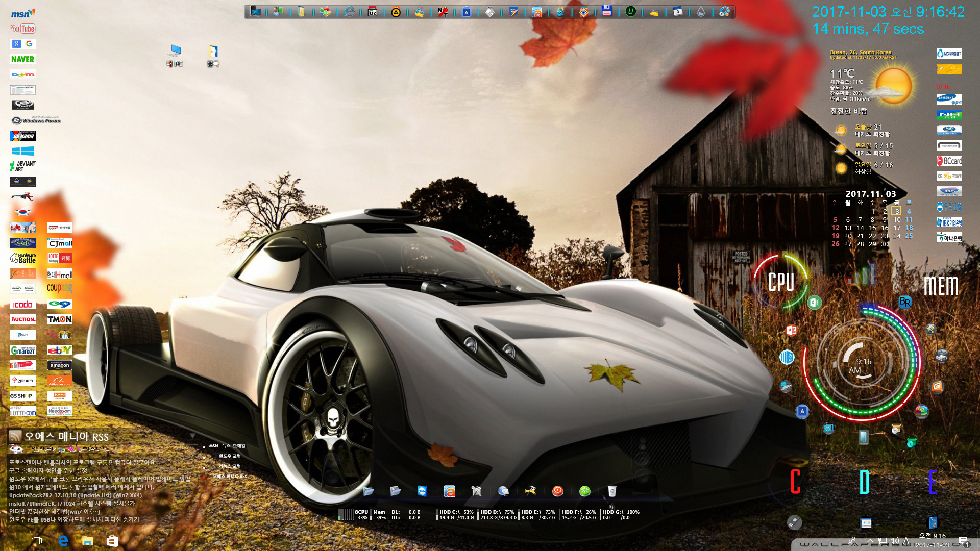980x551 pixels.
Task: Open the 7-Zip icon in the top dock
Action: [373, 12]
